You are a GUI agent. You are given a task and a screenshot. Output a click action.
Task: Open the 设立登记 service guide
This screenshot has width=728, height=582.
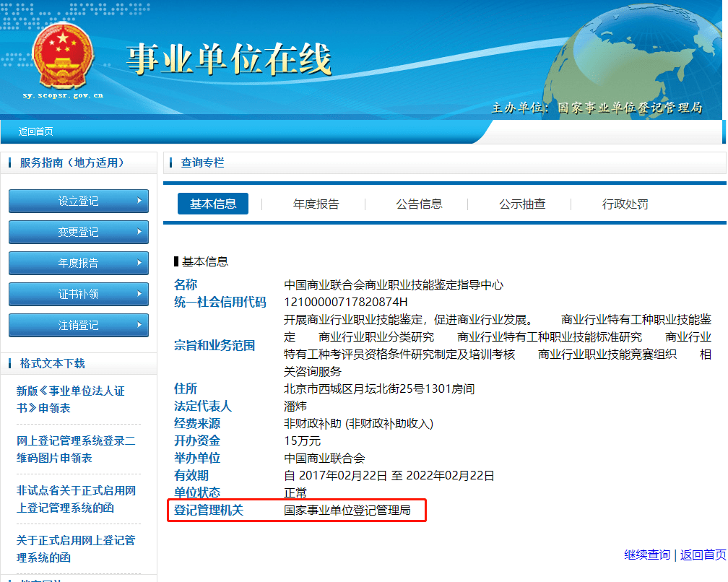click(79, 201)
